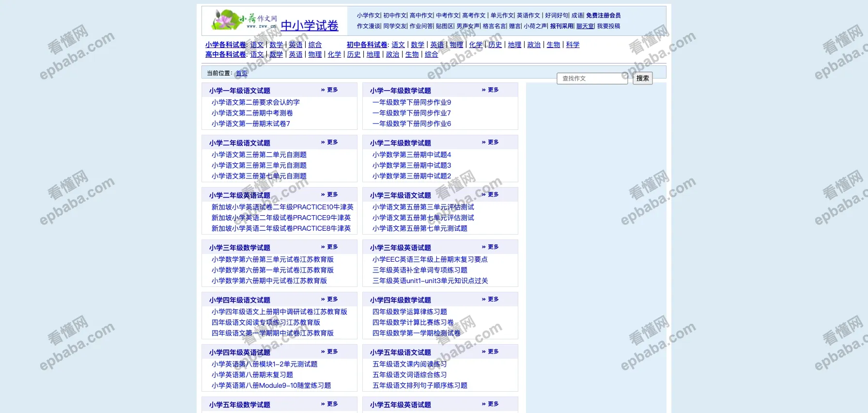This screenshot has height=413, width=868.
Task: Open 四年级语文阅读专项练习江苏教育版
Action: [x=265, y=322]
